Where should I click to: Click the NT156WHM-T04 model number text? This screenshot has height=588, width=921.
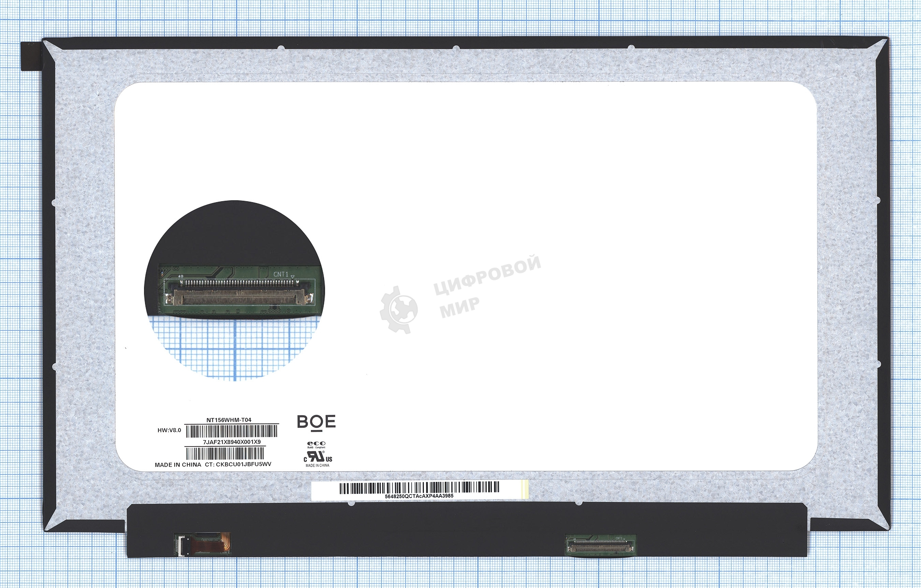229,420
